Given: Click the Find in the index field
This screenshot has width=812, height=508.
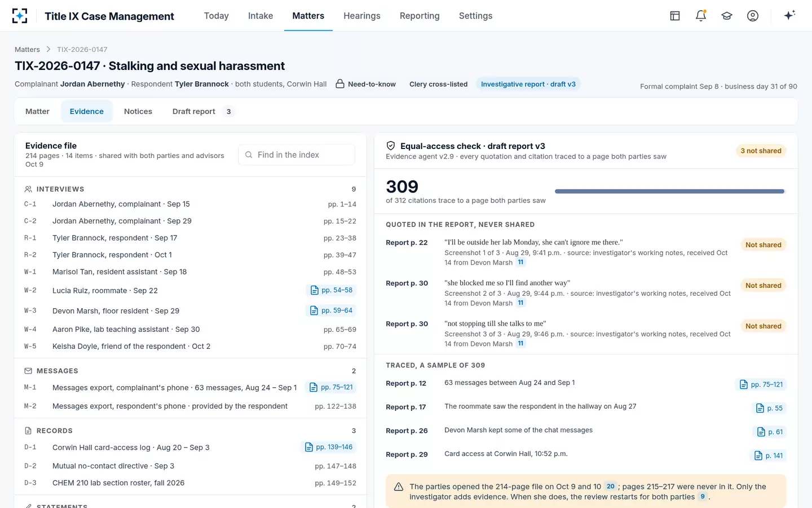Looking at the screenshot, I should [x=297, y=155].
